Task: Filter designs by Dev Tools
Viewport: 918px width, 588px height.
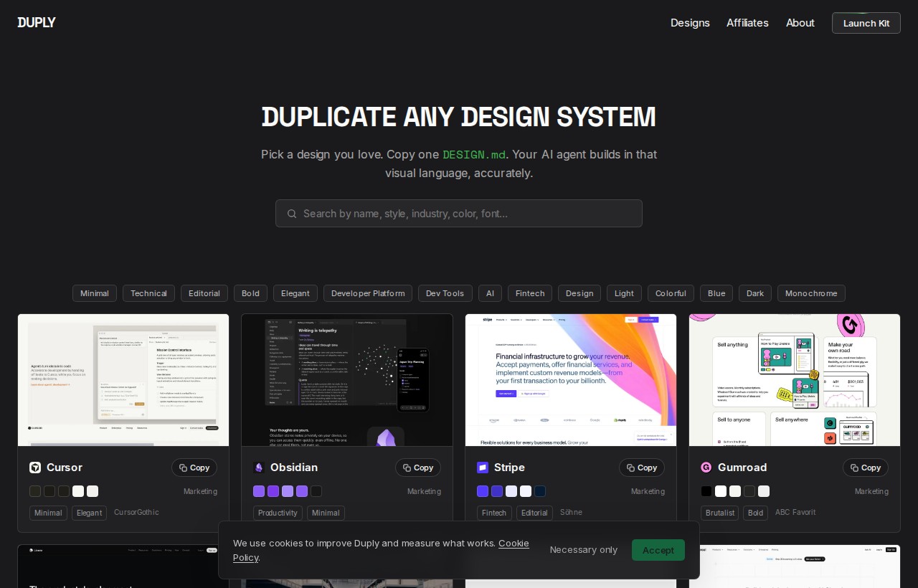Action: (445, 293)
